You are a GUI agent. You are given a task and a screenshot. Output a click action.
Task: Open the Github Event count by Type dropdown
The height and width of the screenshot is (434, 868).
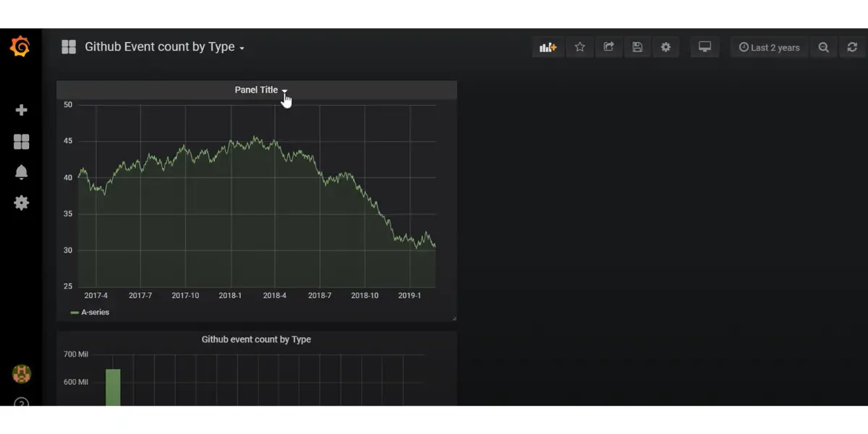[x=164, y=47]
